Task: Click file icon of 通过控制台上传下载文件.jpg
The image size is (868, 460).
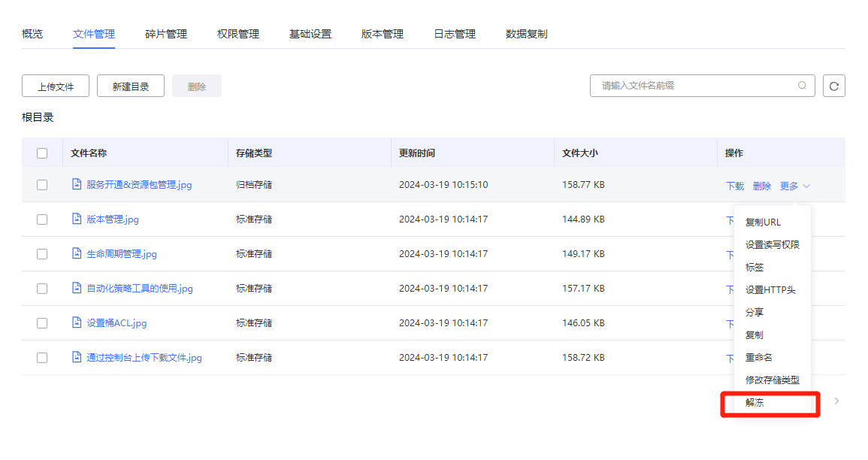Action: point(77,357)
